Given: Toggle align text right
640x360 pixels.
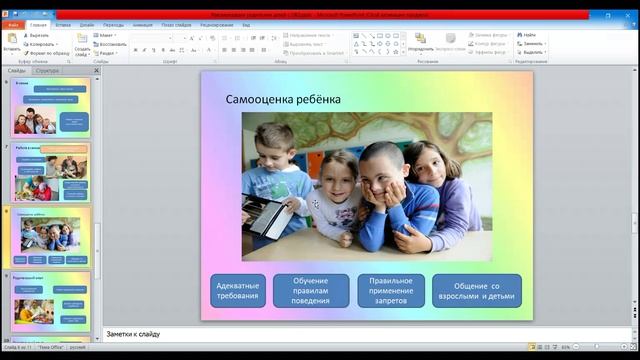Looking at the screenshot, I should click(x=243, y=50).
